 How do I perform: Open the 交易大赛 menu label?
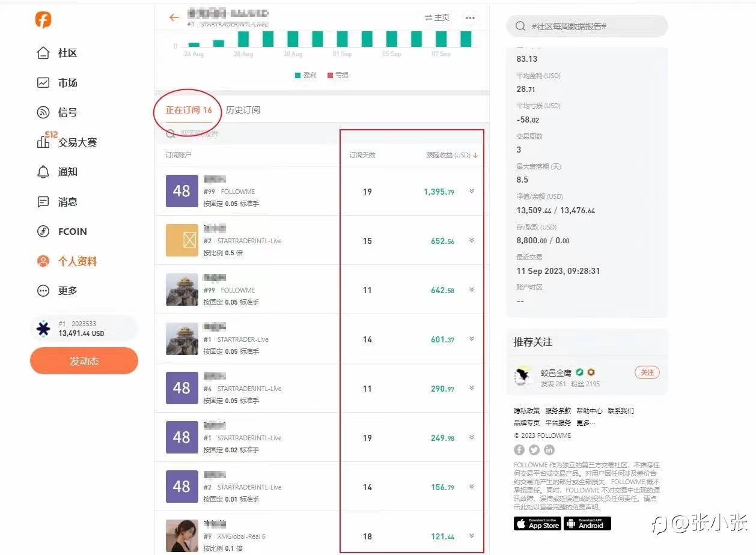pyautogui.click(x=78, y=142)
